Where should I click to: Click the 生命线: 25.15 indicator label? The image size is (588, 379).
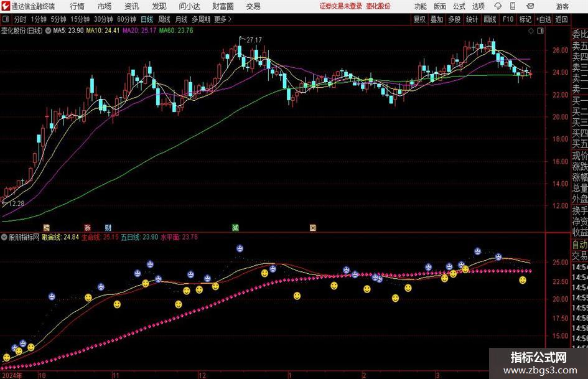pos(100,237)
